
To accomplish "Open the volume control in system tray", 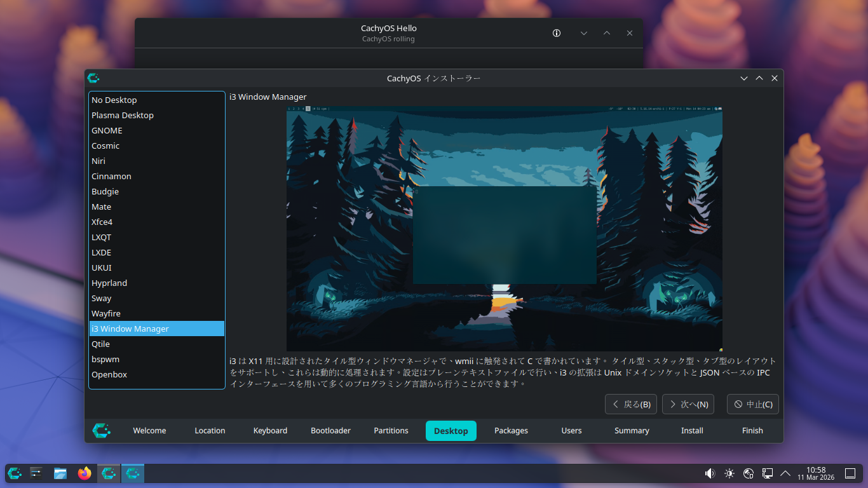I will 710,473.
